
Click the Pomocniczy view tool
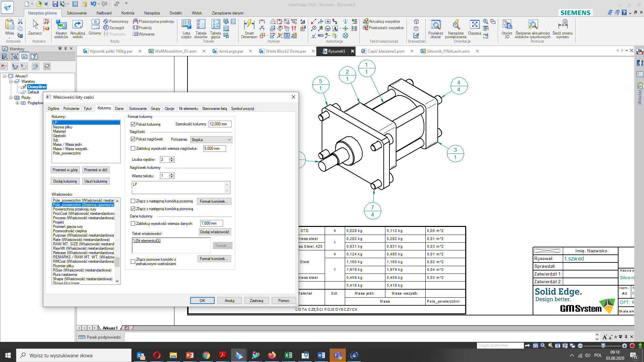[116, 21]
